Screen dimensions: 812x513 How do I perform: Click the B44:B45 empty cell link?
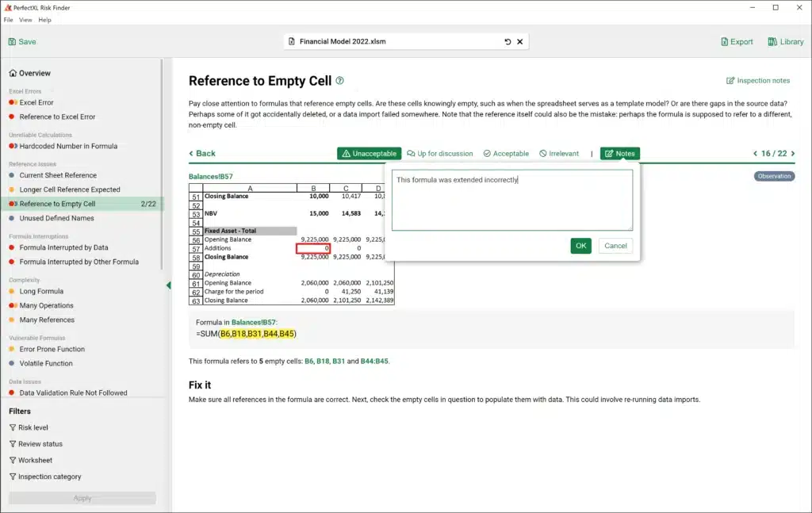tap(374, 362)
